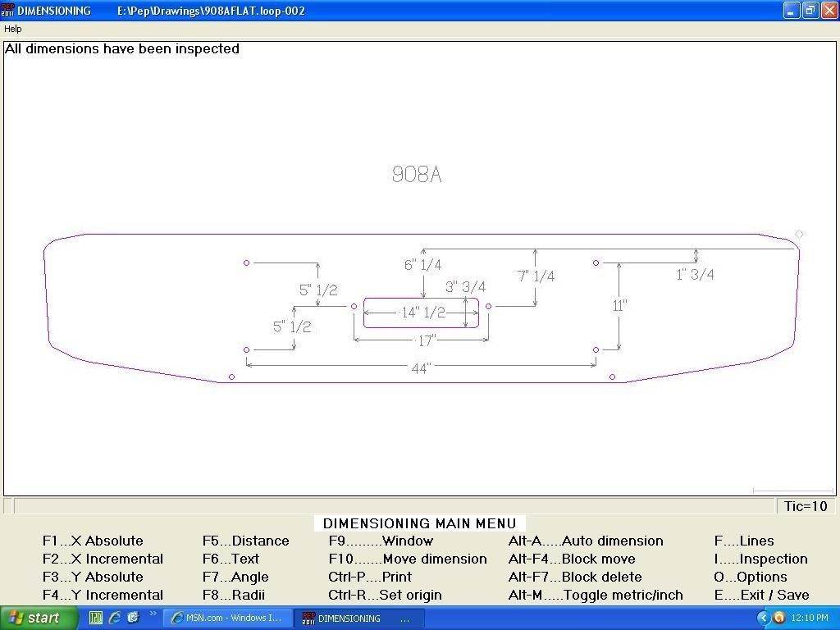Activate F10 Move dimension
The image size is (840, 630).
click(x=408, y=559)
